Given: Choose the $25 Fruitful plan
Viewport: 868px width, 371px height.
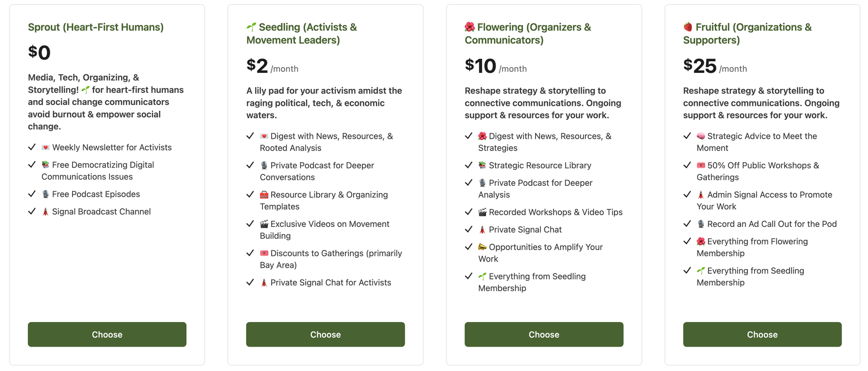Looking at the screenshot, I should pyautogui.click(x=762, y=334).
